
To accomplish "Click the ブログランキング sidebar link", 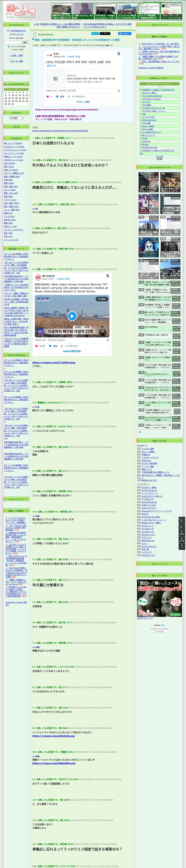I will pos(16,34).
